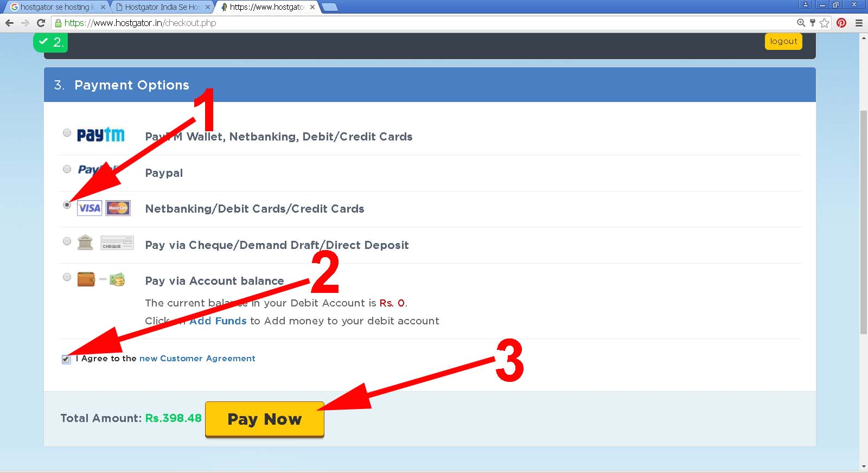
Task: Open the Pinterest extension icon
Action: (841, 23)
